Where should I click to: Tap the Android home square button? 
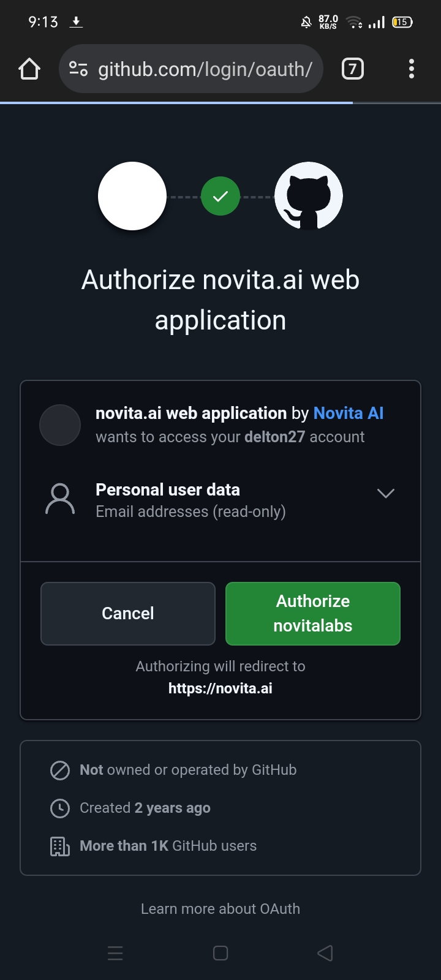pyautogui.click(x=221, y=953)
